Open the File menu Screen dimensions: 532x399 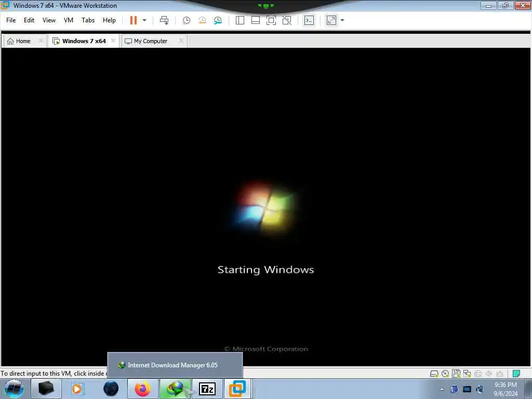tap(11, 20)
